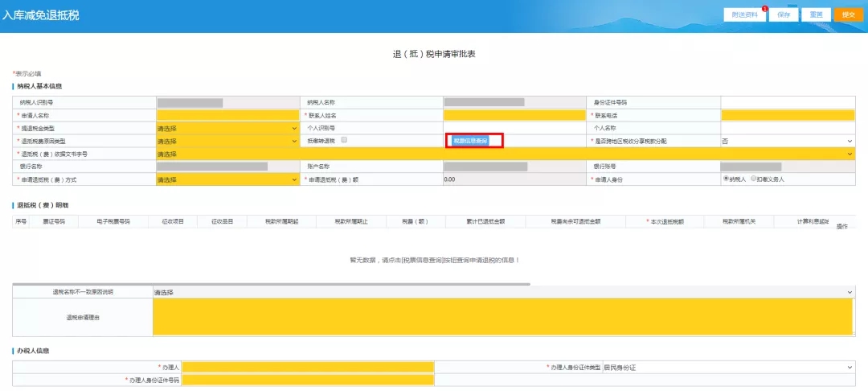Click the 办理人身份证件号码 input field
The image size is (868, 391).
(308, 380)
